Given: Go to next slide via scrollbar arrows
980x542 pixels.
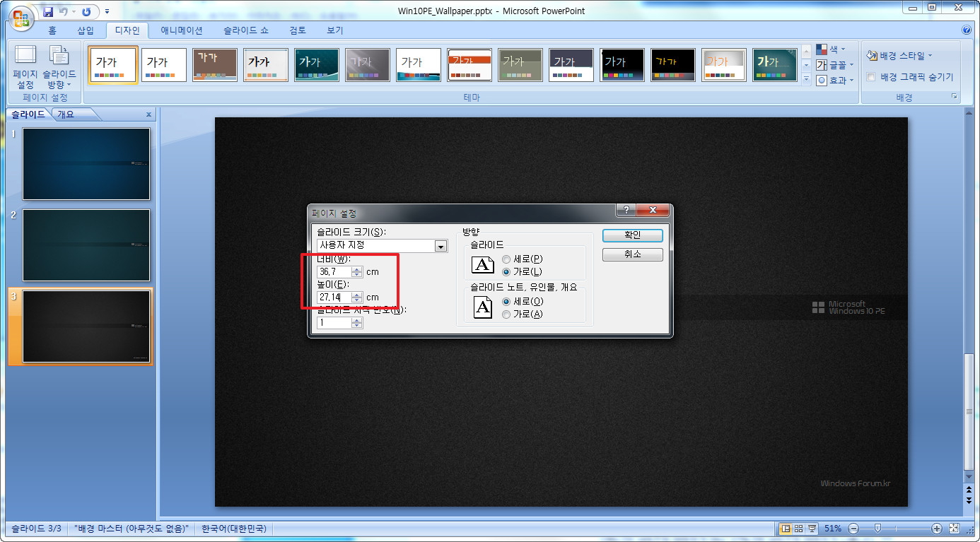Looking at the screenshot, I should click(x=969, y=500).
